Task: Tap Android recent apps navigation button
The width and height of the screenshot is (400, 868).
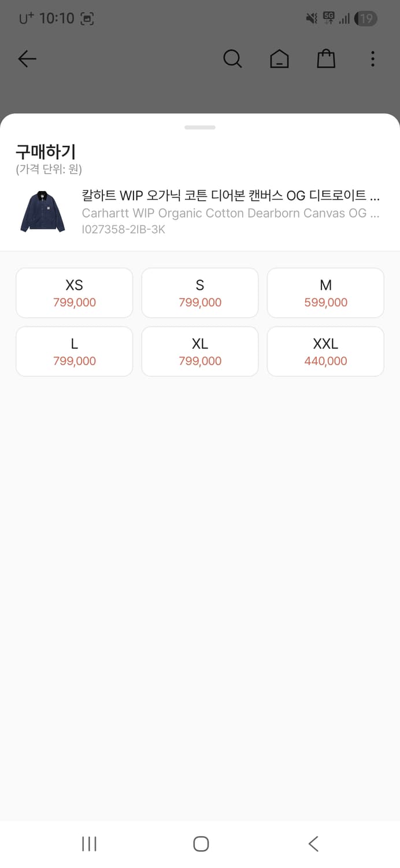Action: [x=89, y=844]
